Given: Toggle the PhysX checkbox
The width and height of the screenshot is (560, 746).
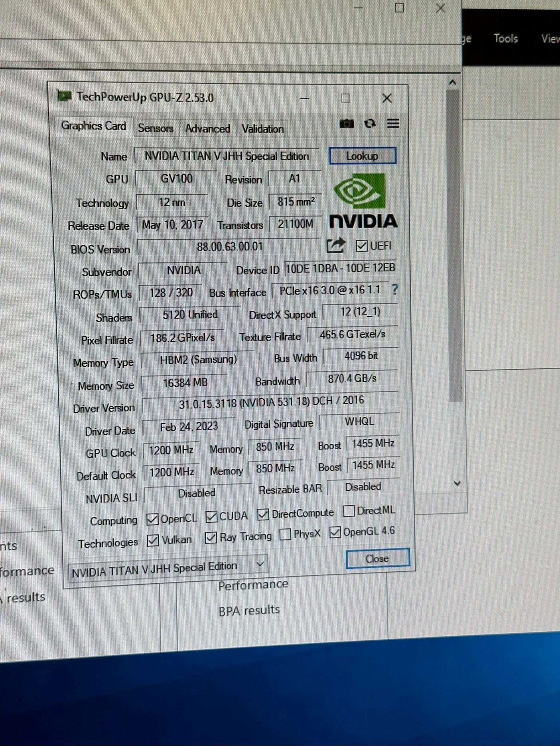Looking at the screenshot, I should tap(285, 534).
